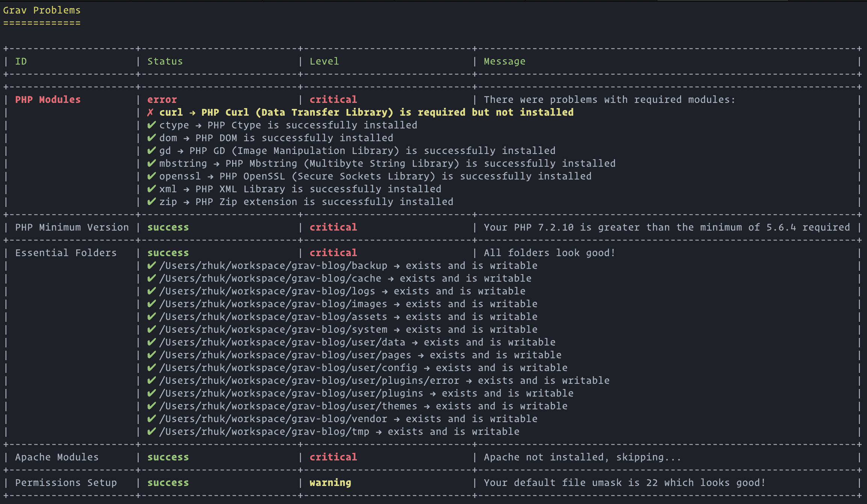Click 'critical' level in PHP Minimum Version row
The height and width of the screenshot is (504, 867).
click(333, 227)
